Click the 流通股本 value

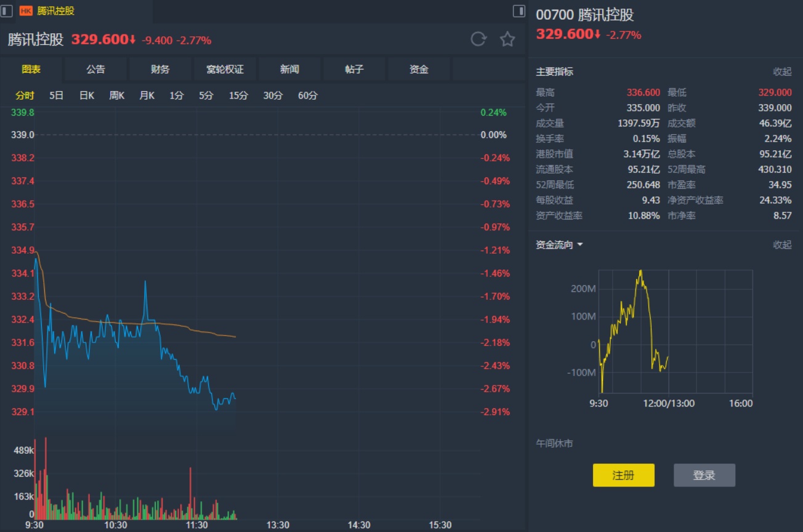point(644,169)
